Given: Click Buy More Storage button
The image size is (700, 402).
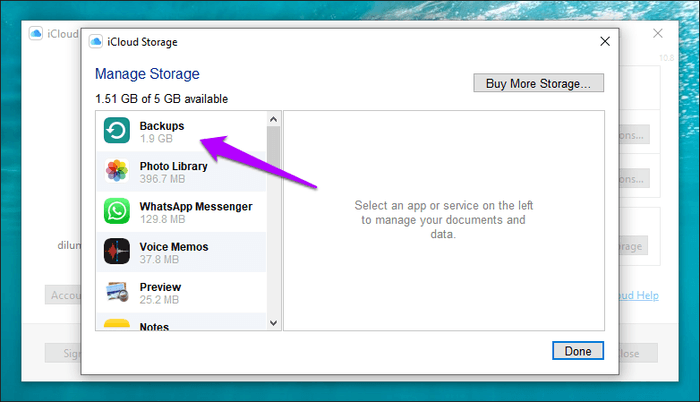Looking at the screenshot, I should 538,83.
